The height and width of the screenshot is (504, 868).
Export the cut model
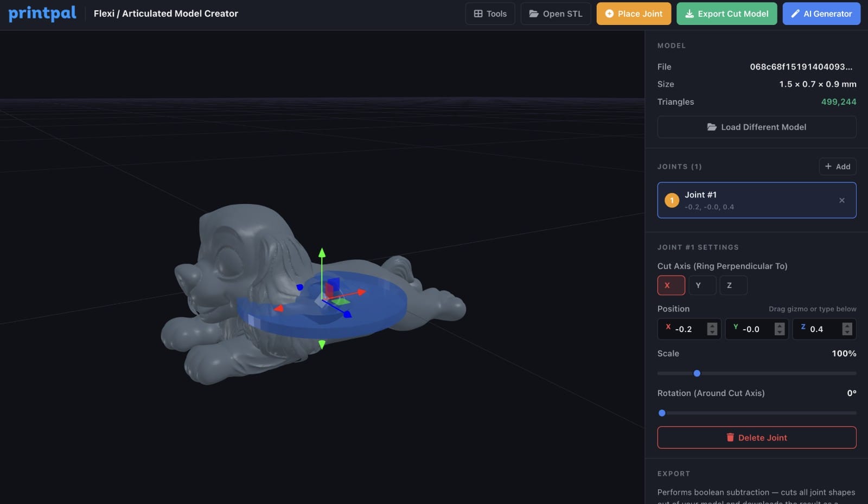click(726, 14)
